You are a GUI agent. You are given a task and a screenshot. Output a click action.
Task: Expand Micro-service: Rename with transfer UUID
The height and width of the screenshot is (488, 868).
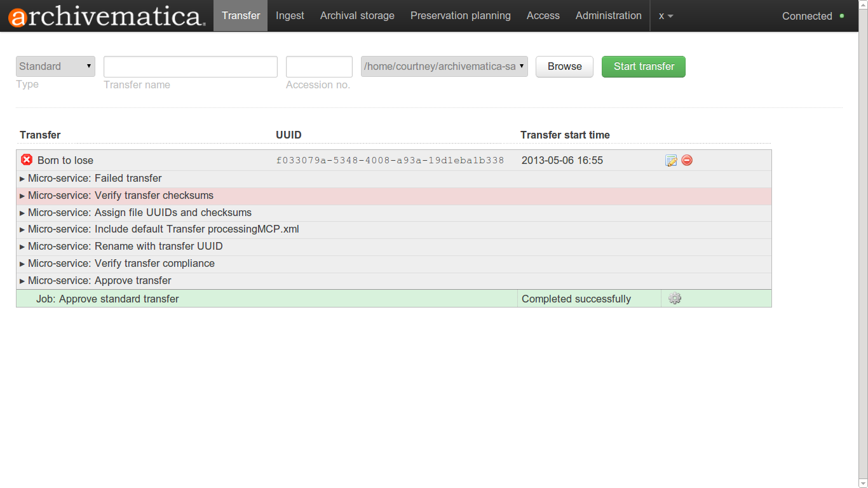[125, 247]
